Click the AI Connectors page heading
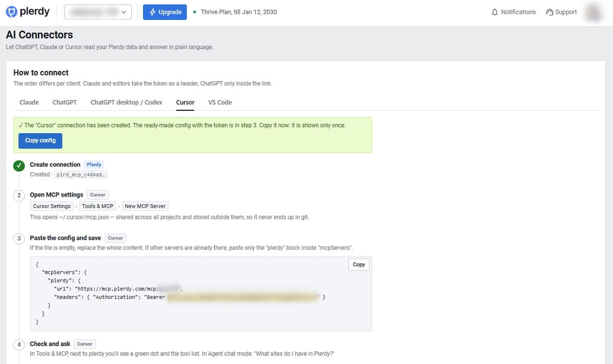Image resolution: width=613 pixels, height=364 pixels. click(39, 35)
